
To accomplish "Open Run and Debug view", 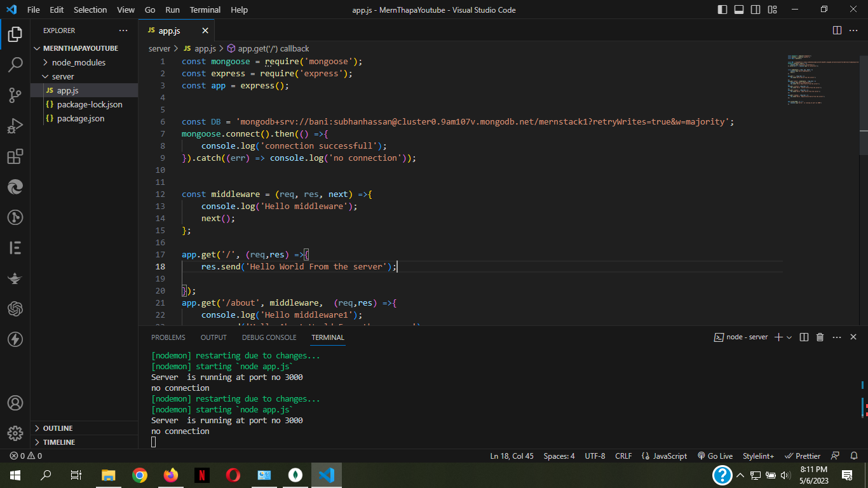I will (15, 126).
